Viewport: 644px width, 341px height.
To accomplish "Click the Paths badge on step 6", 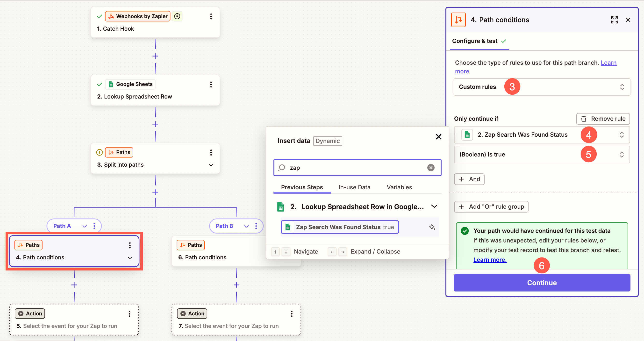I will pyautogui.click(x=191, y=245).
